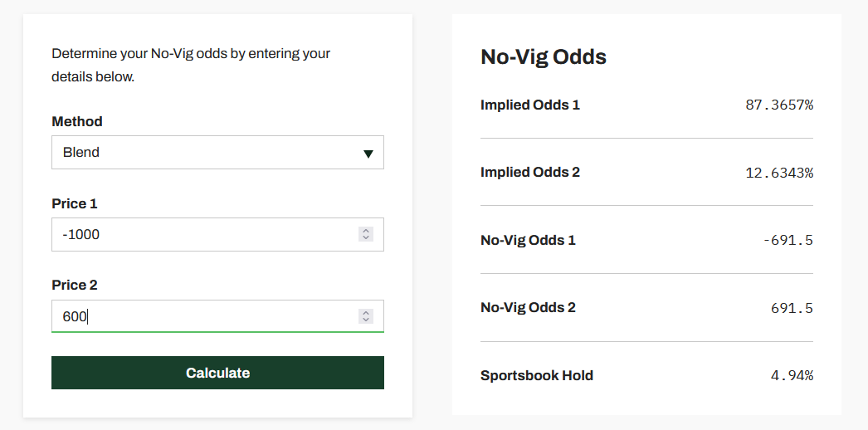The width and height of the screenshot is (868, 430).
Task: Increase Price 1 with up arrow
Action: tap(366, 231)
